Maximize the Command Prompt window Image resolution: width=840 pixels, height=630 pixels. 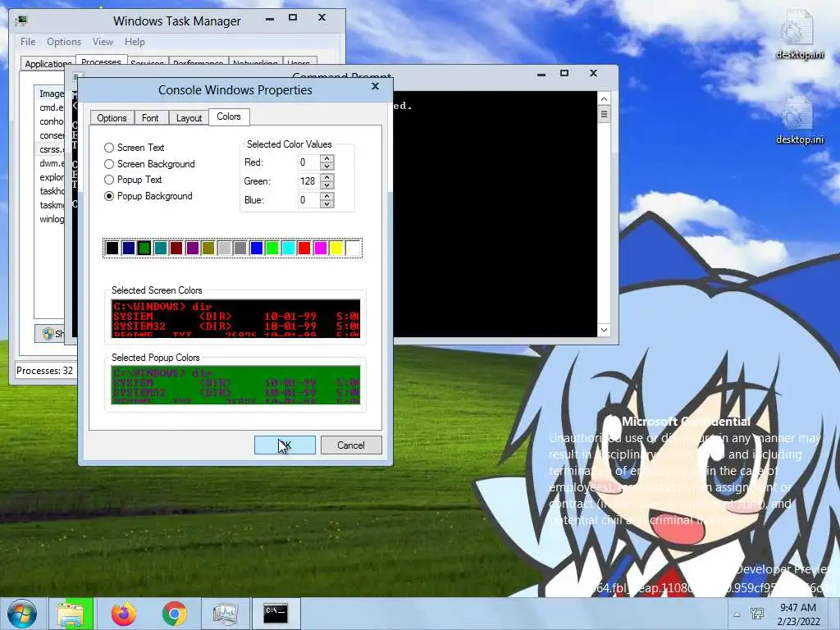[x=564, y=73]
